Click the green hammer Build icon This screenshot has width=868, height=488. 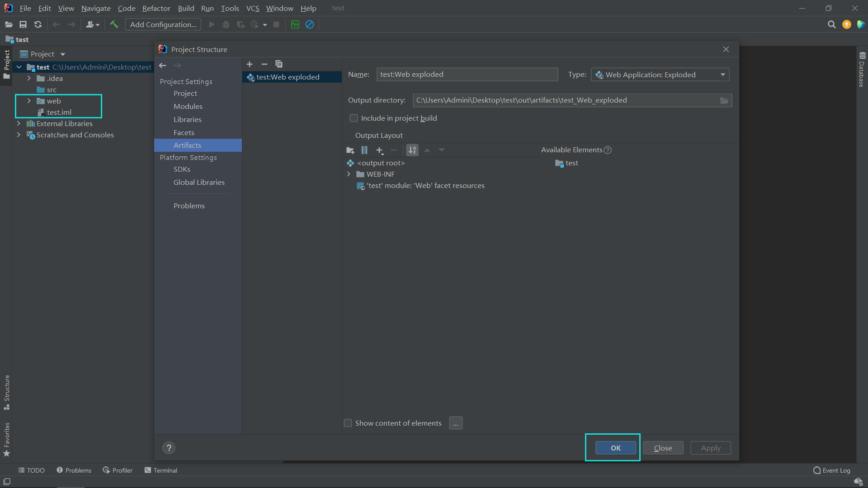pyautogui.click(x=114, y=24)
